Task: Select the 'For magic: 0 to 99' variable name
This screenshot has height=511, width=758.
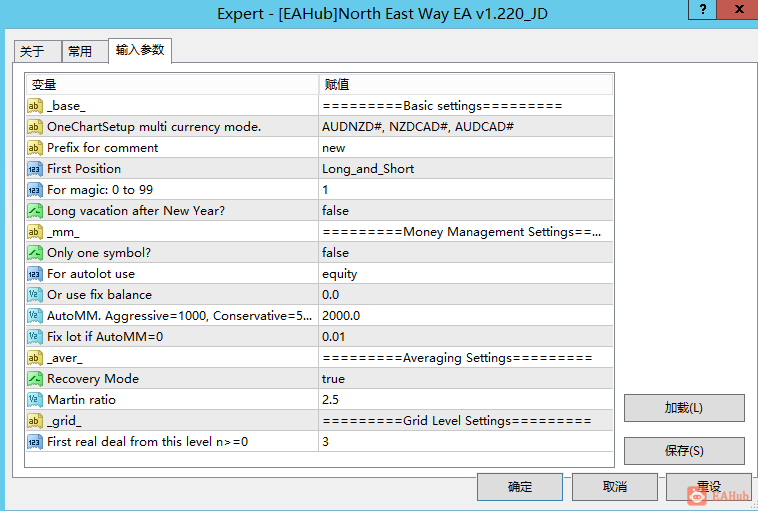Action: [100, 190]
